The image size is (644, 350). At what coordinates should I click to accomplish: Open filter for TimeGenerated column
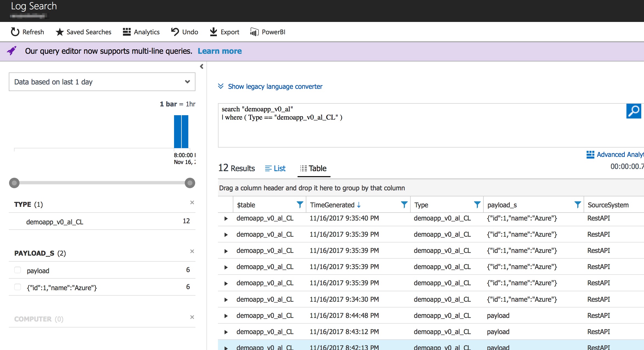coord(404,205)
